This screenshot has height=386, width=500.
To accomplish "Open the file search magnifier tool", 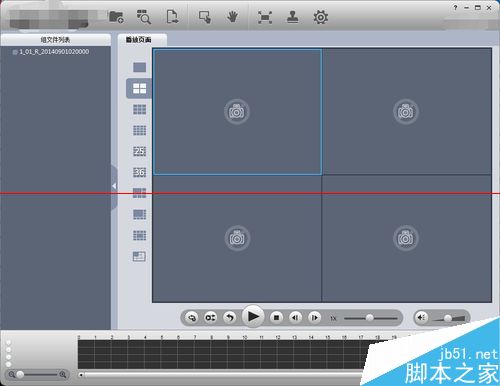I will [x=144, y=17].
